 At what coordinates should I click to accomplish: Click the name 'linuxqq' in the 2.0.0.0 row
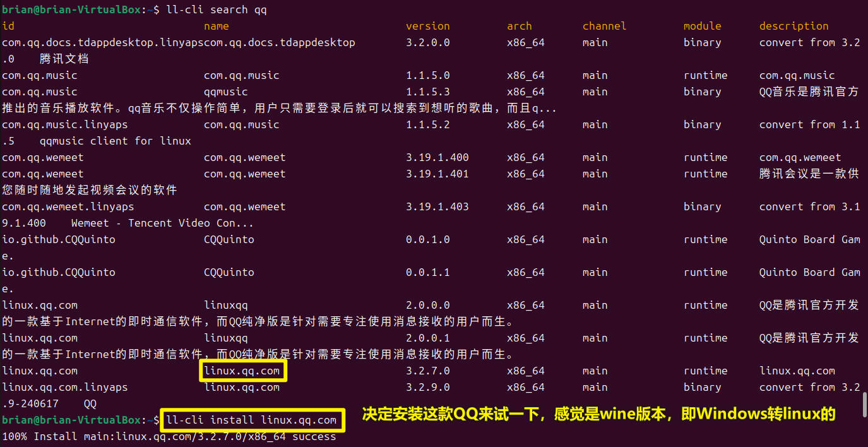point(226,306)
